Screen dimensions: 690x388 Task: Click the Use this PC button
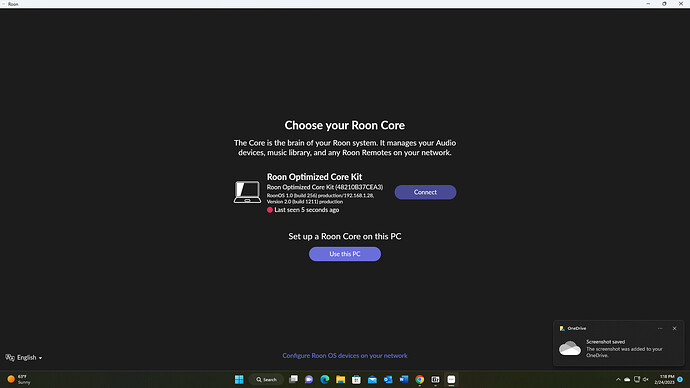coord(345,254)
